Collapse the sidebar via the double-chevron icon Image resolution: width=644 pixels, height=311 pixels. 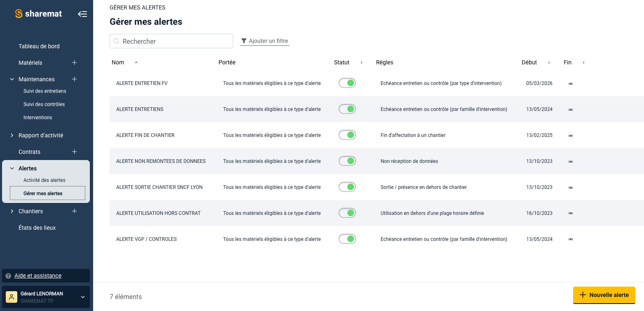(x=82, y=14)
